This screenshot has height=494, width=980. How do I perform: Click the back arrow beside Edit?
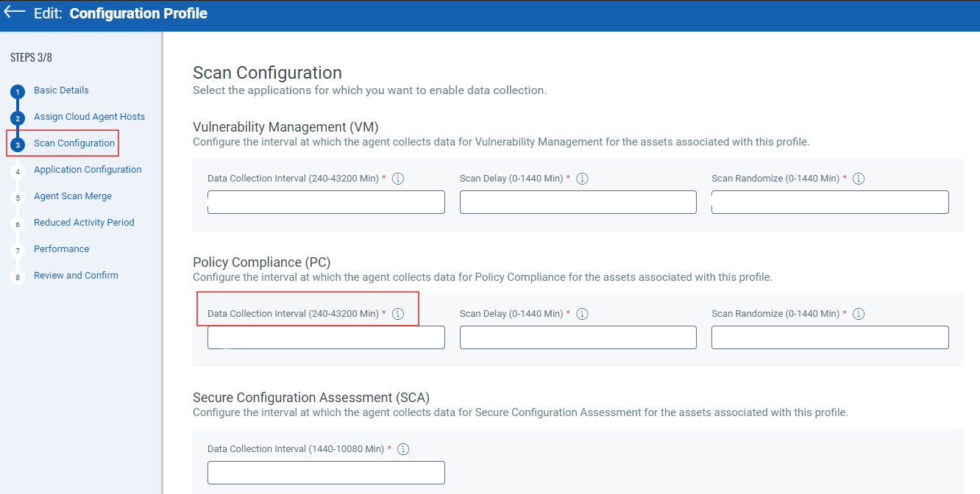15,13
